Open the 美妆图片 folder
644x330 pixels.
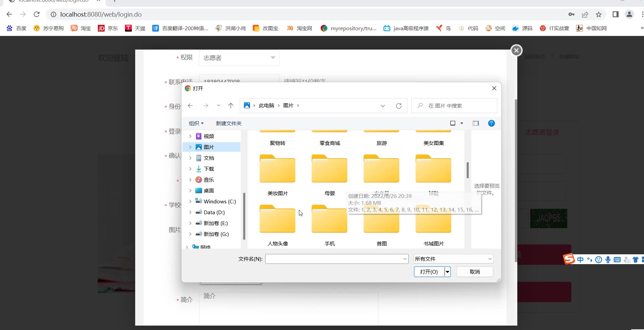[278, 169]
